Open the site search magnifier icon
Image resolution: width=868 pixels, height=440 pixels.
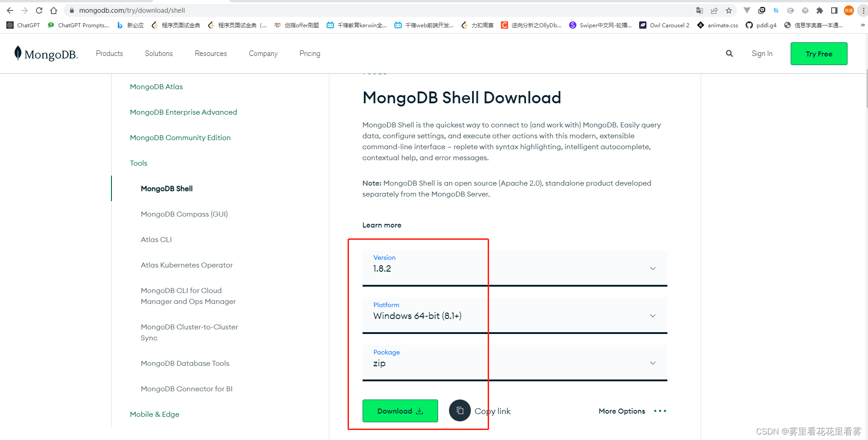click(x=729, y=53)
